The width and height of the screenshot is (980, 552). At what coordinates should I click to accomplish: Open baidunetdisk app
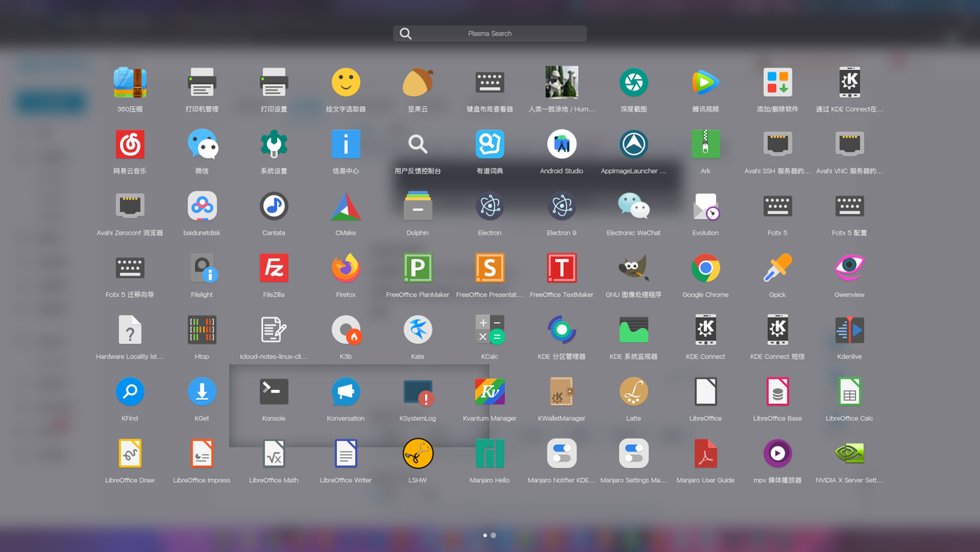(202, 206)
